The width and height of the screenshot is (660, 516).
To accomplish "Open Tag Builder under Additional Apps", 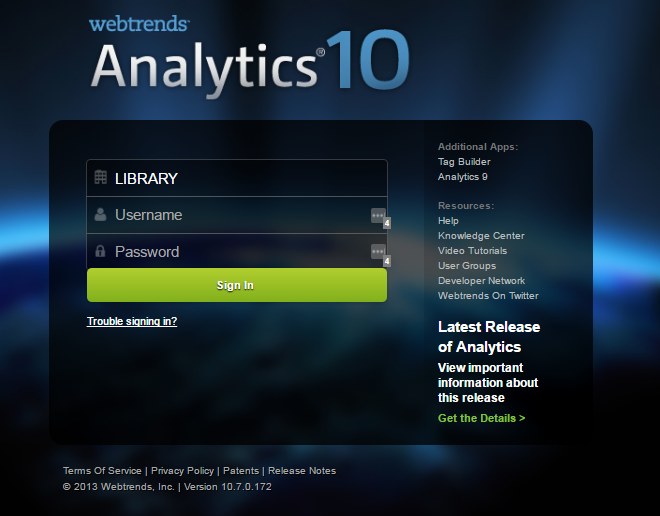I will (464, 162).
